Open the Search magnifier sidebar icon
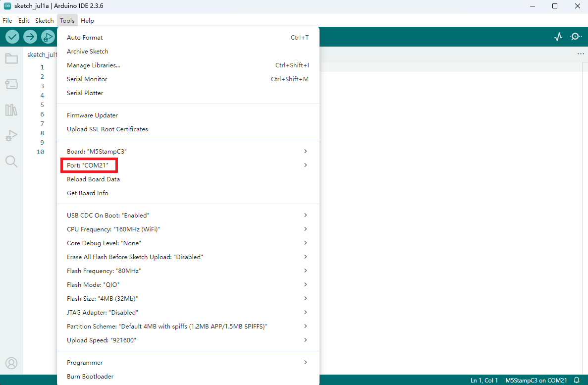Screen dimensions: 588x385 [x=11, y=162]
